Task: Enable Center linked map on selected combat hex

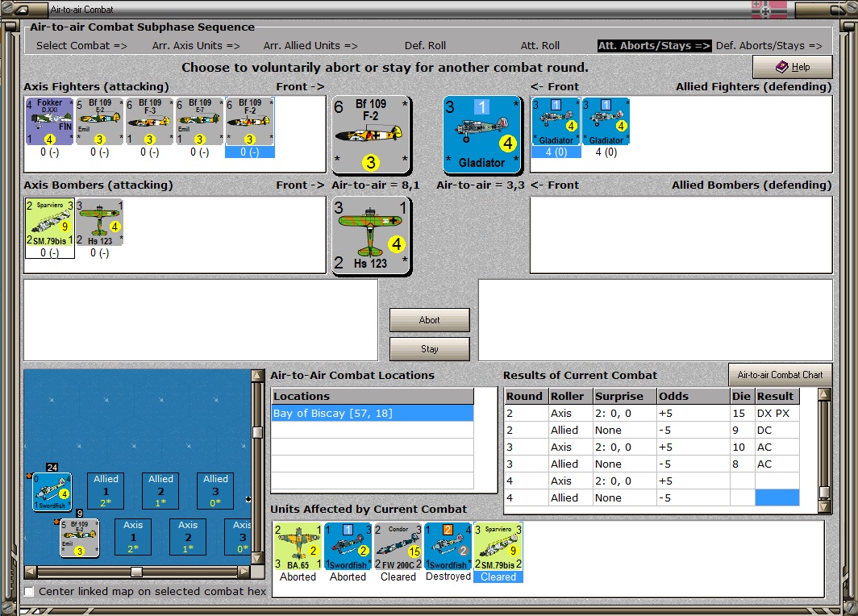Action: [29, 591]
